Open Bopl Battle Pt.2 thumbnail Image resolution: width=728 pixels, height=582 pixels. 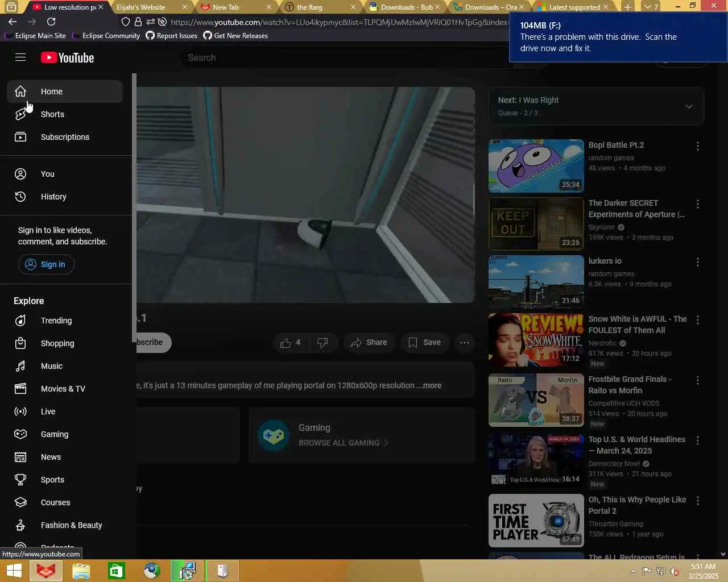tap(536, 166)
